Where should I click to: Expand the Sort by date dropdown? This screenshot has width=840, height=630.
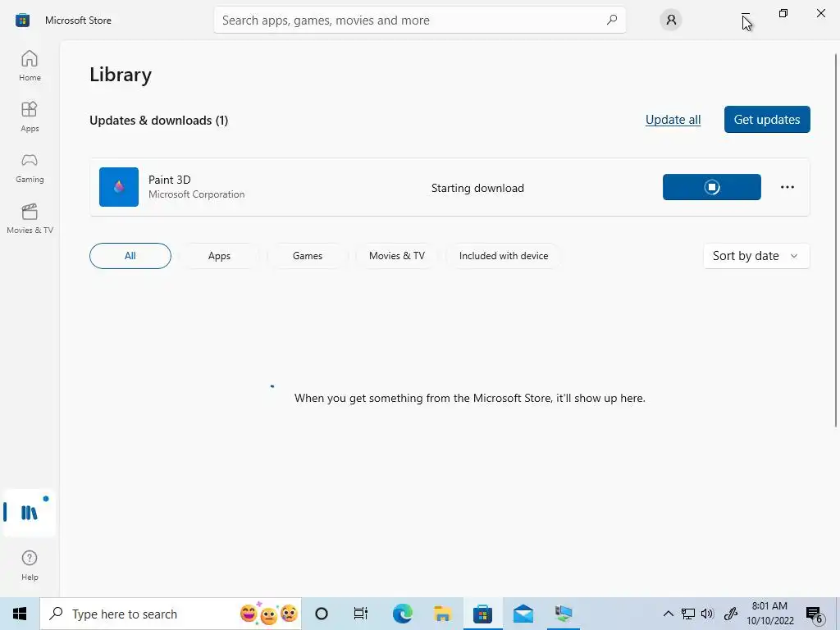click(756, 256)
